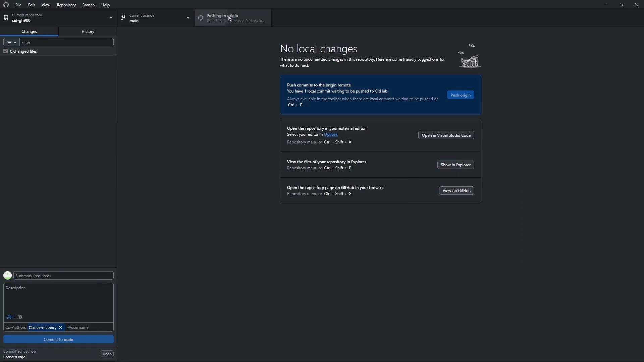The image size is (644, 362).
Task: Open commit options gear icon
Action: point(20,317)
